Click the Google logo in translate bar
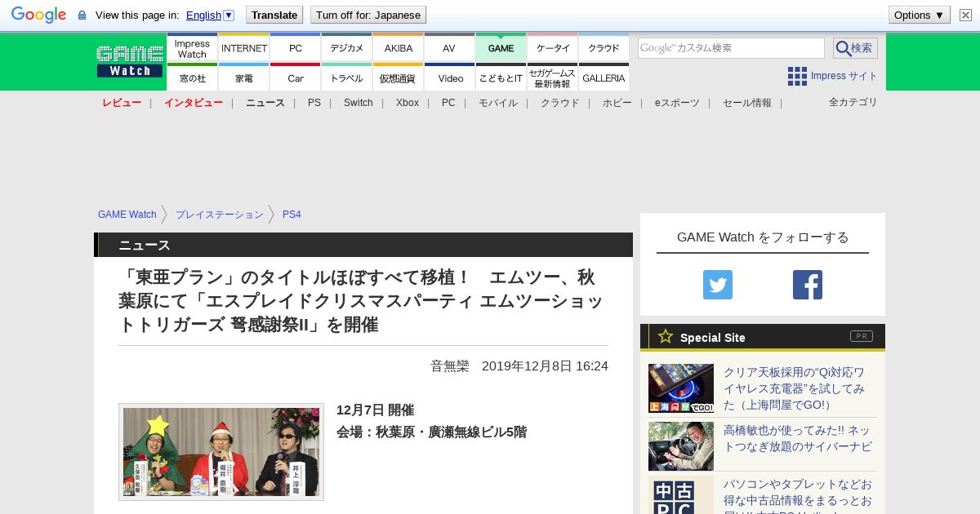 (38, 15)
